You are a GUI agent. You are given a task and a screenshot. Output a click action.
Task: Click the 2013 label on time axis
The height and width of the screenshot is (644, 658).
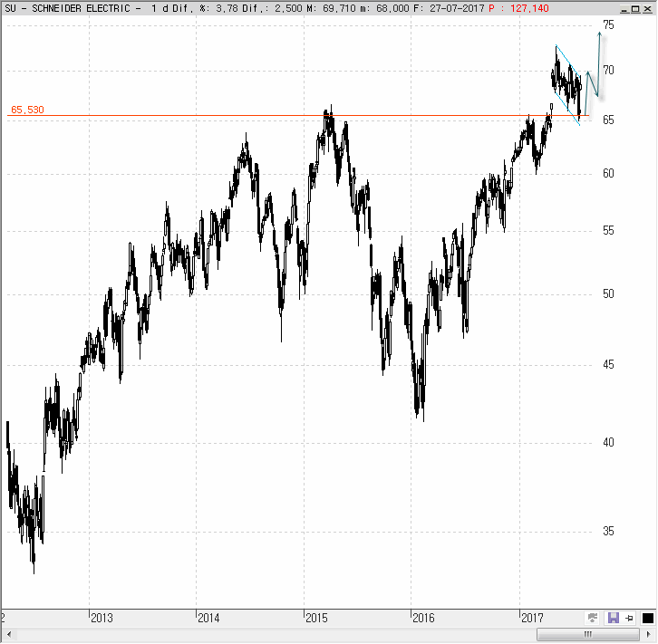pyautogui.click(x=102, y=618)
